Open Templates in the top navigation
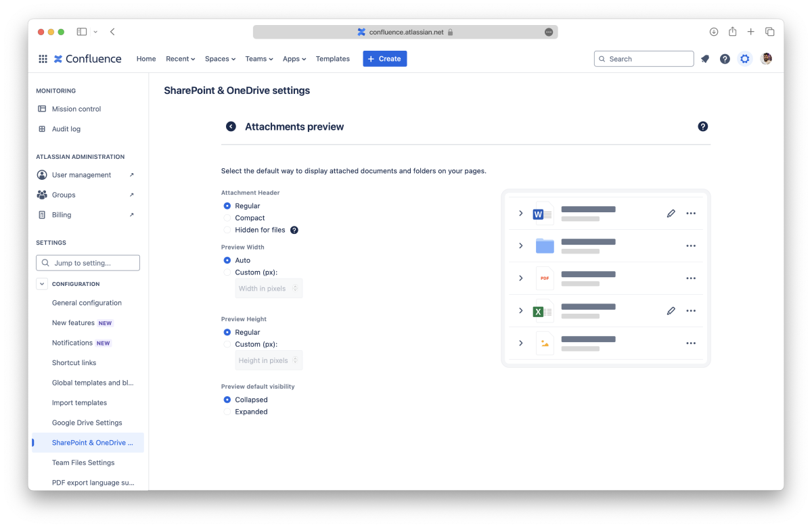812x528 pixels. (x=332, y=59)
